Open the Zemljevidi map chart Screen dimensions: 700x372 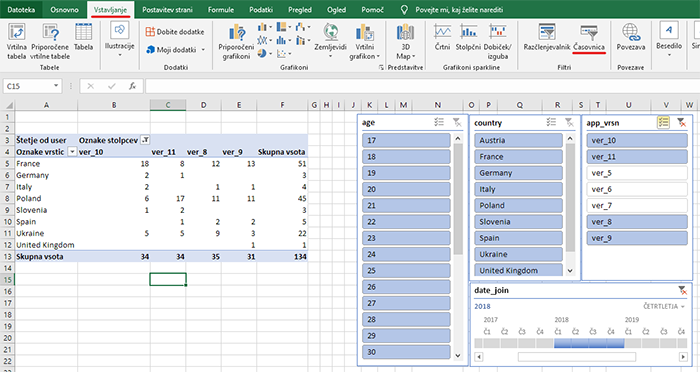click(330, 40)
